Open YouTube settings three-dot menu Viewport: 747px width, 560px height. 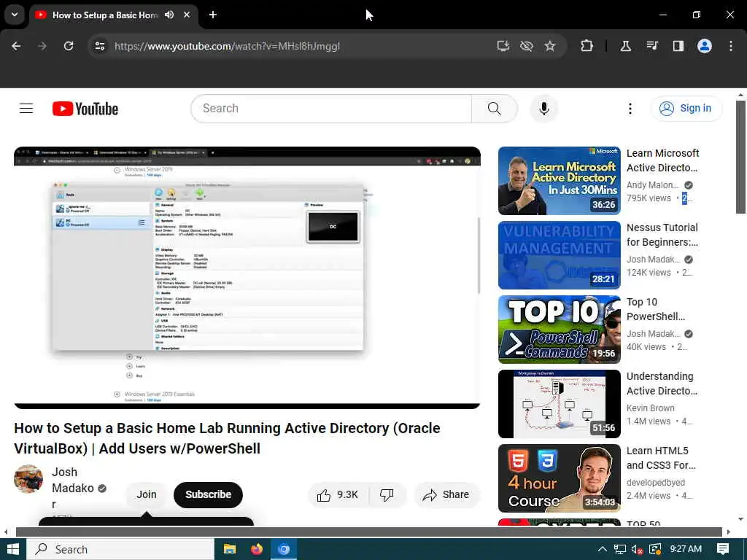click(x=630, y=109)
